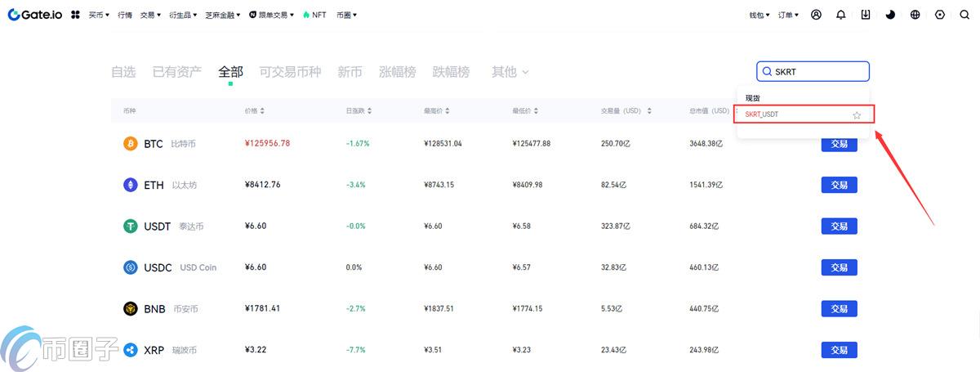The image size is (980, 372).
Task: Click the USD Coin name label
Action: coord(198,267)
